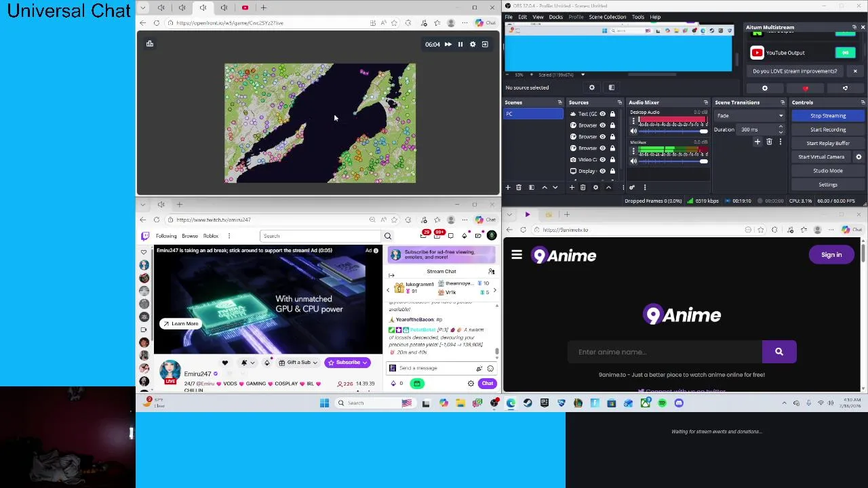Click Start Replay Buffer in OBS
This screenshot has height=488, width=868.
coord(828,143)
